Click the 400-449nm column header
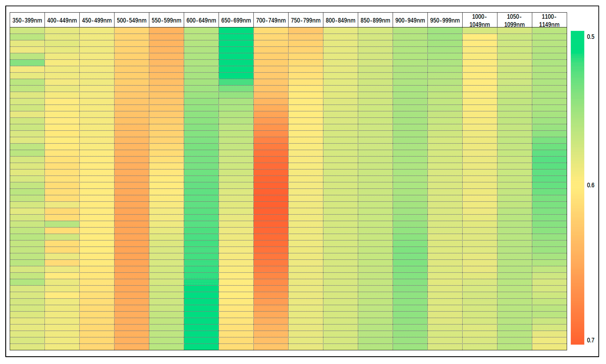606x364 pixels. 62,20
